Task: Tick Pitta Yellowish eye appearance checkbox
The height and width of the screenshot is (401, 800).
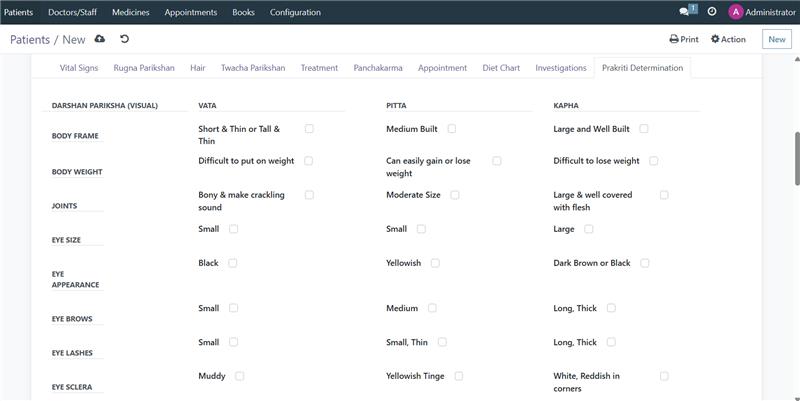Action: (435, 263)
